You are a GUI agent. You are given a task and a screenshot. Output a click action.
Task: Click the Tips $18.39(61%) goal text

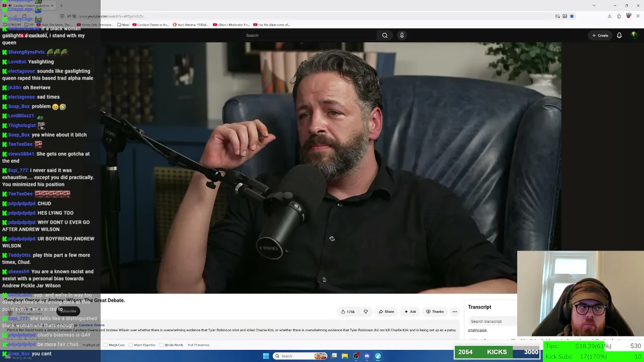579,346
